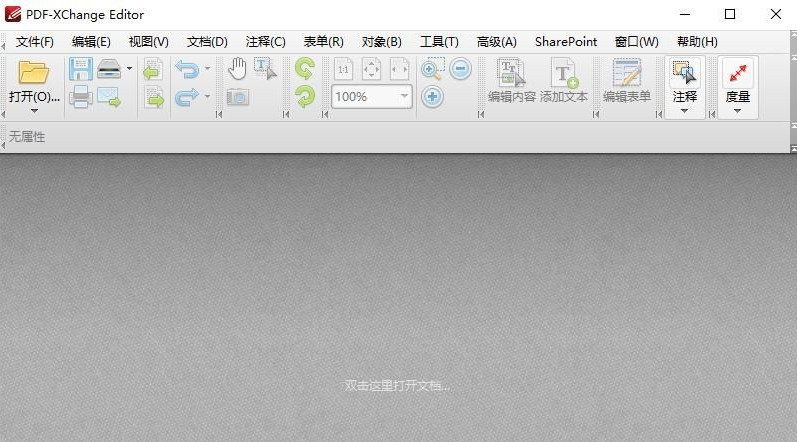Click the yellow Open folder icon

[x=34, y=72]
